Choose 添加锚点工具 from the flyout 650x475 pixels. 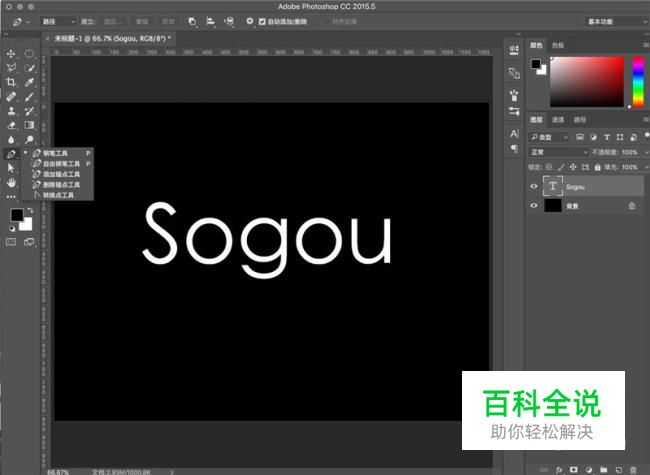pos(62,174)
